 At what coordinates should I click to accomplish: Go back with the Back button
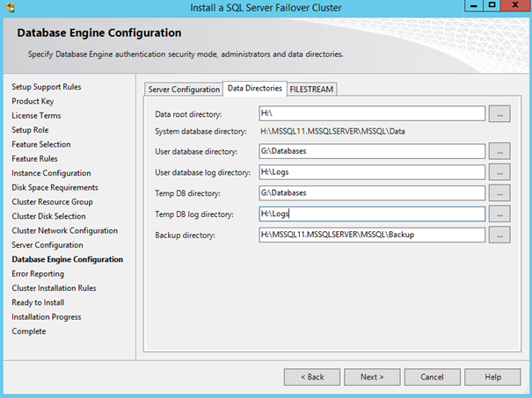[312, 377]
